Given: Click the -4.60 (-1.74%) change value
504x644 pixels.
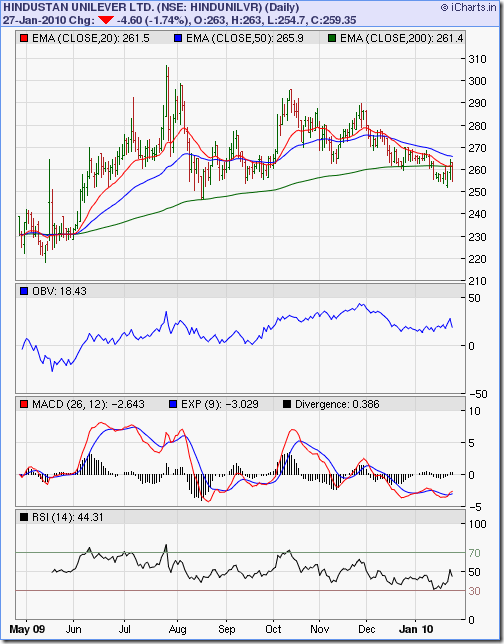Looking at the screenshot, I should click(153, 20).
